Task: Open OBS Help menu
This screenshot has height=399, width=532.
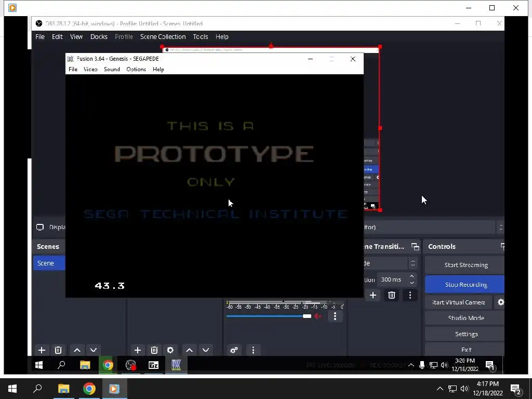Action: pos(222,37)
